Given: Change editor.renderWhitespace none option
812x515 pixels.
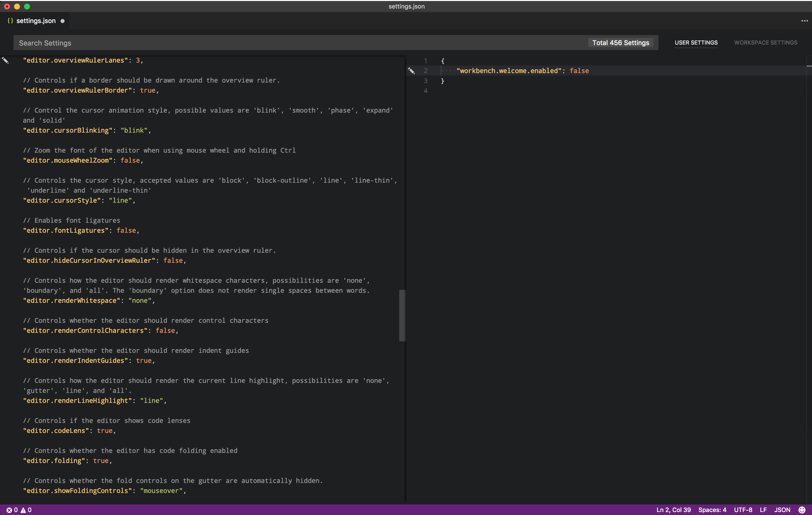Looking at the screenshot, I should pos(140,301).
